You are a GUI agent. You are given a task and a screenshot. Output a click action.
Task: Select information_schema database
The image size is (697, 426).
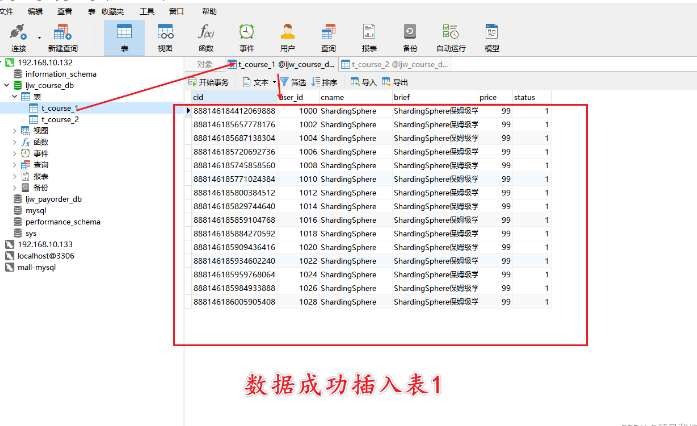[60, 74]
